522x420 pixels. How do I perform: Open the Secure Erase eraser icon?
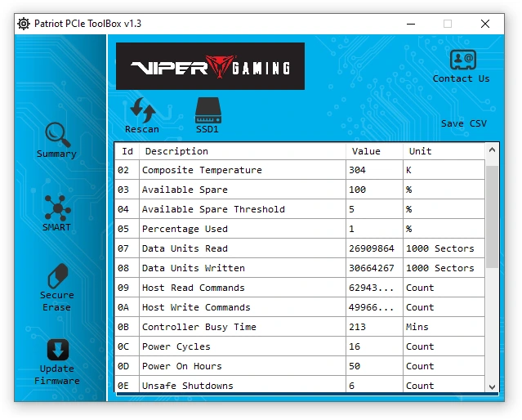56,275
